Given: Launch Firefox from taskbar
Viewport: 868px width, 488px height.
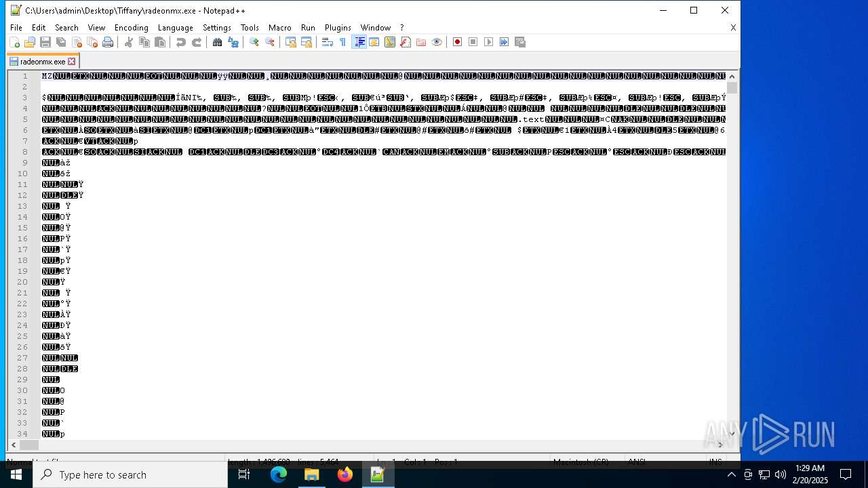Looking at the screenshot, I should click(x=344, y=474).
